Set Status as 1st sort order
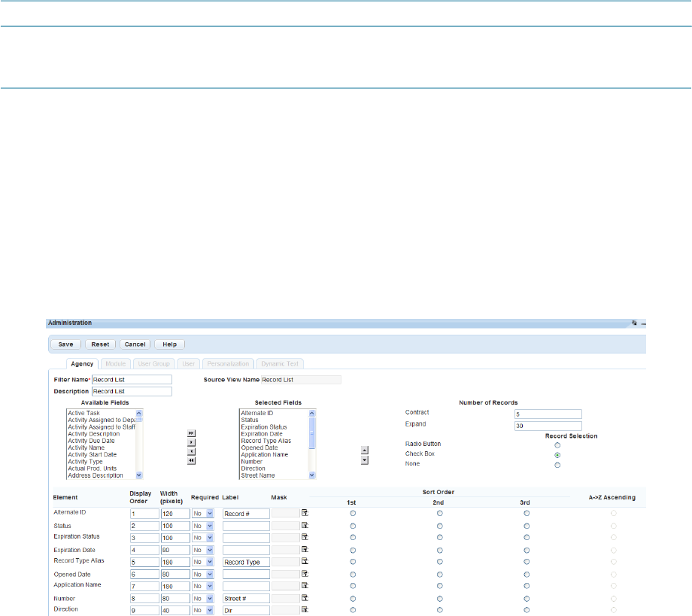 click(x=353, y=526)
